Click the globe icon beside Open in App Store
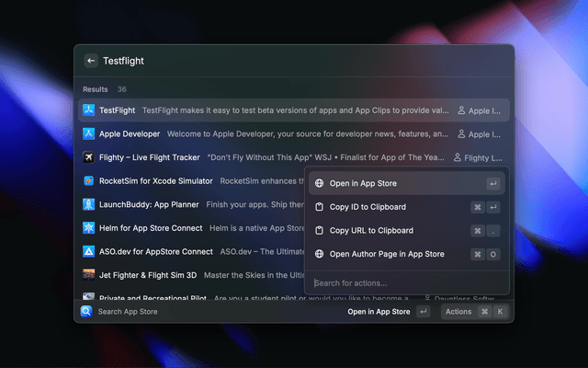Image resolution: width=588 pixels, height=368 pixels. (x=319, y=183)
